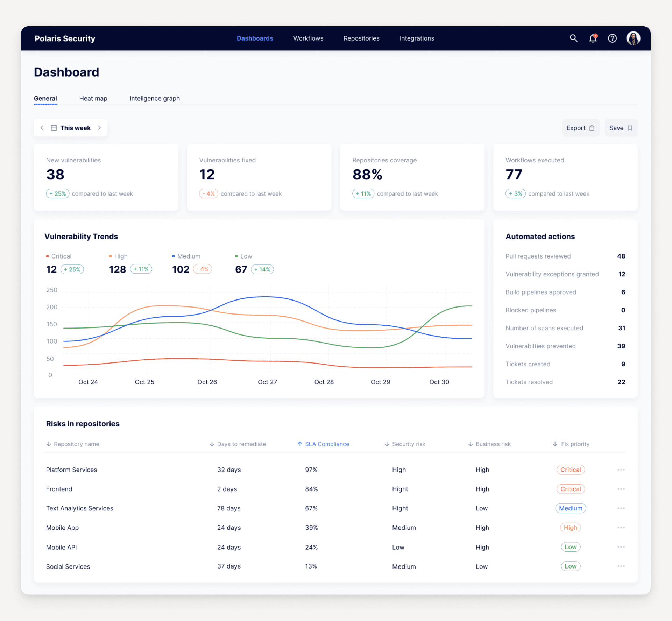This screenshot has width=672, height=621.
Task: Switch to the Heat map tab
Action: (x=93, y=98)
